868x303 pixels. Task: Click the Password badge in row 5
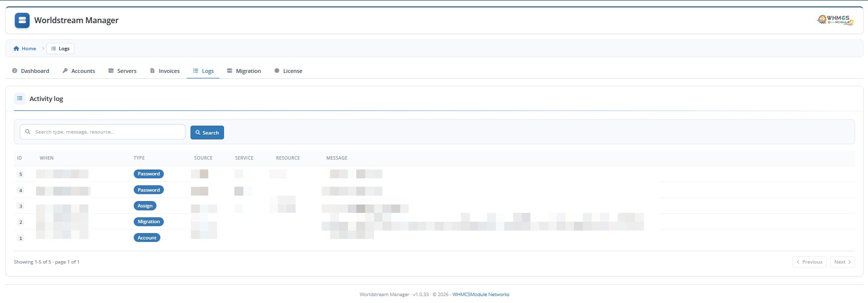click(149, 174)
